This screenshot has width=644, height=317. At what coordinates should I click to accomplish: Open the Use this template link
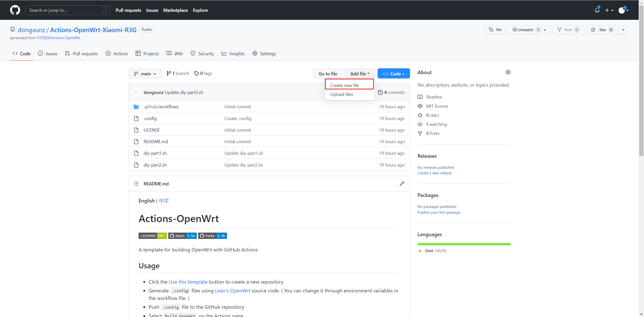[188, 282]
